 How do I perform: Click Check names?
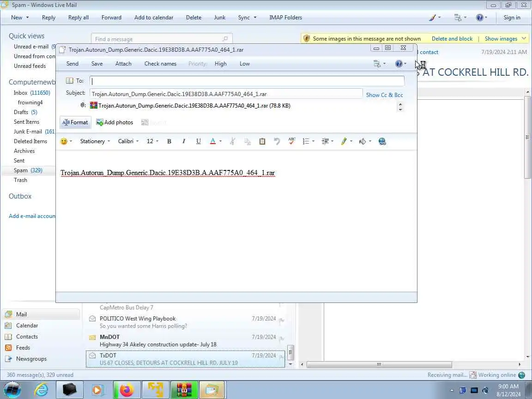160,63
